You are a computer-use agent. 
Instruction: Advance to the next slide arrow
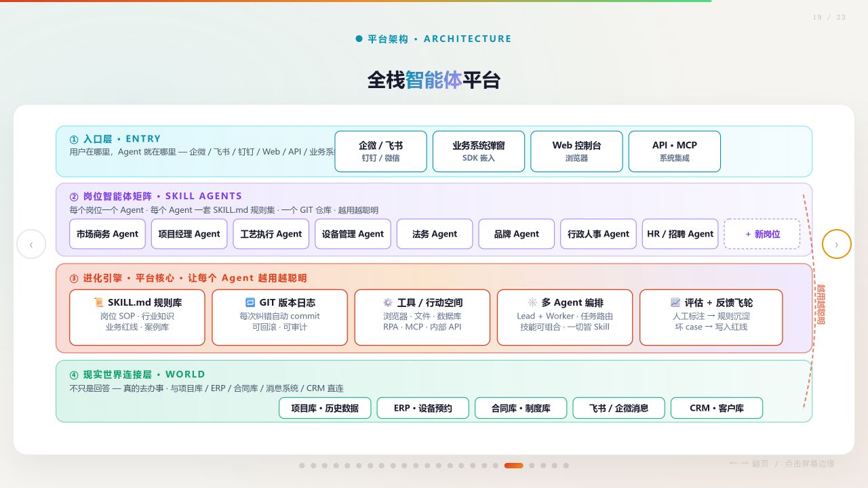click(837, 244)
